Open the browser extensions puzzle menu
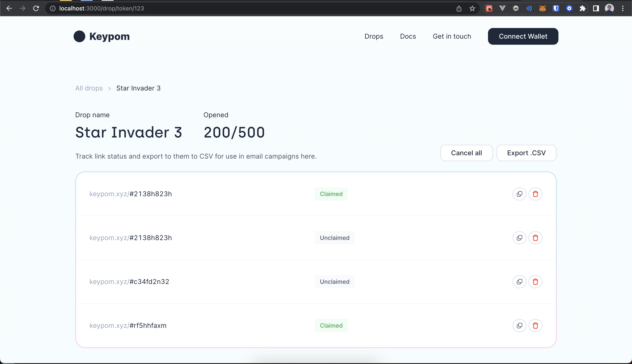Viewport: 632px width, 364px height. click(582, 8)
